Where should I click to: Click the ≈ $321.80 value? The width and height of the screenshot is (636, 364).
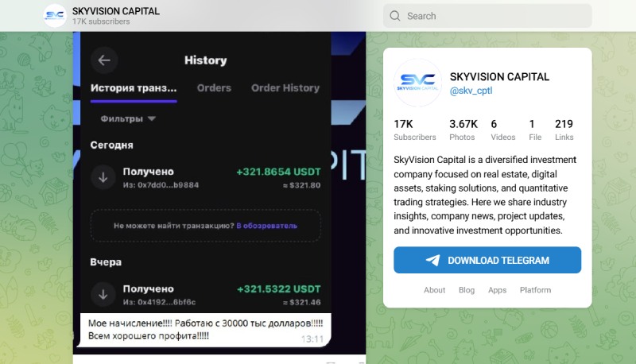click(x=302, y=186)
